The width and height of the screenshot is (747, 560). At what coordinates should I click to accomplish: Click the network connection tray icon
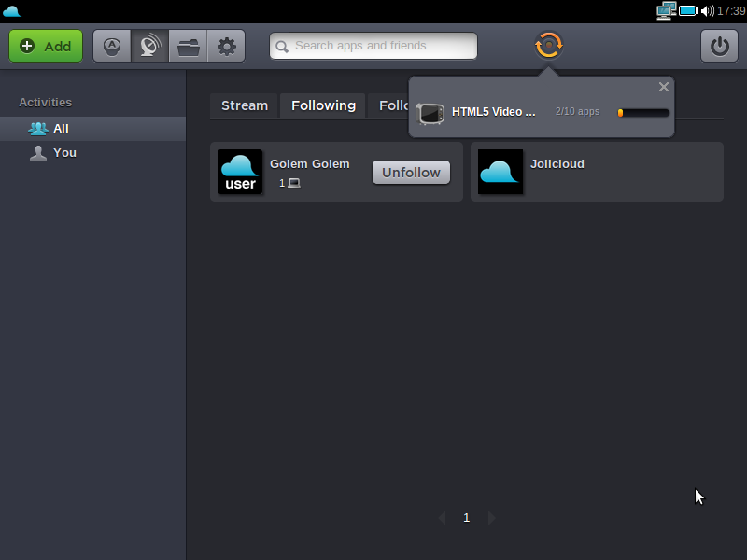666,11
